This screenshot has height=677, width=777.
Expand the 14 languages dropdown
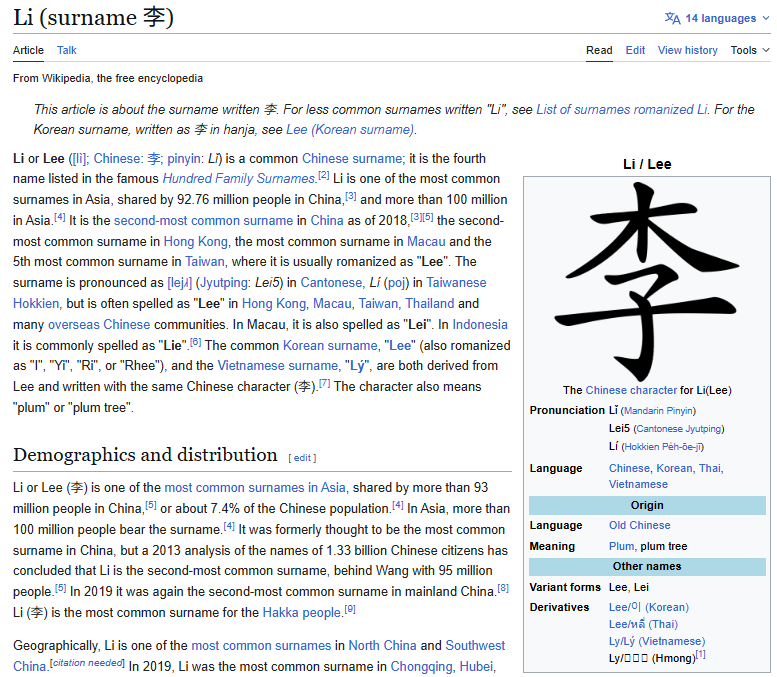click(x=718, y=18)
